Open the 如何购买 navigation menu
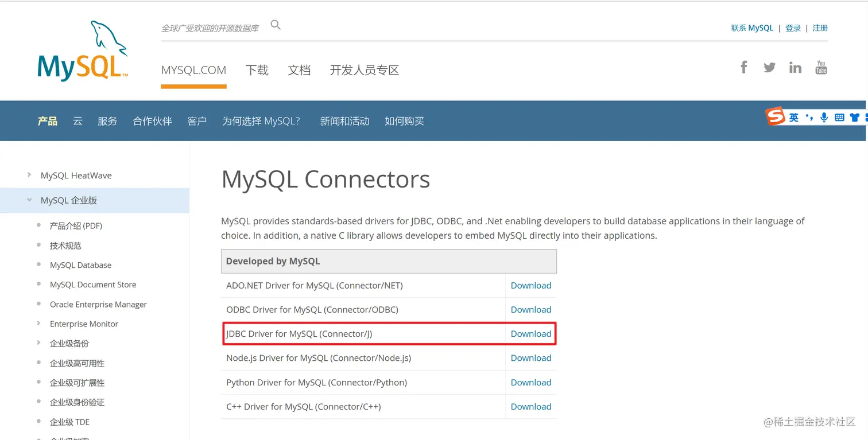Screen dimensions: 868x440 [404, 121]
